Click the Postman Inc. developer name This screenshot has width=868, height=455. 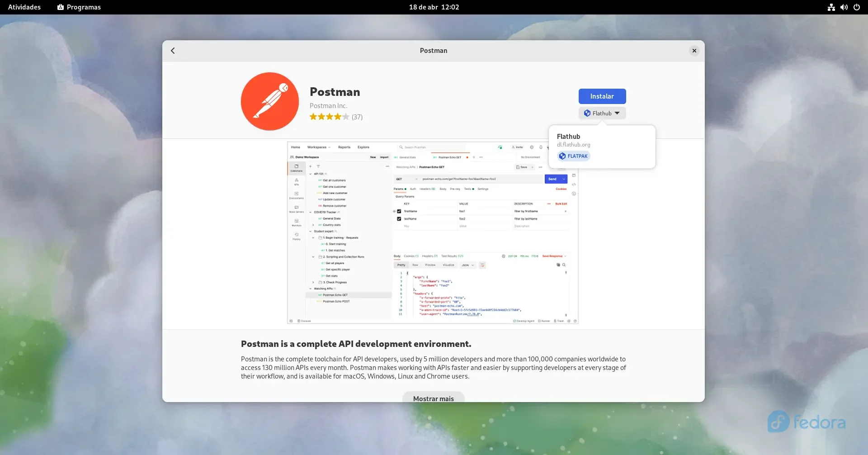tap(328, 106)
